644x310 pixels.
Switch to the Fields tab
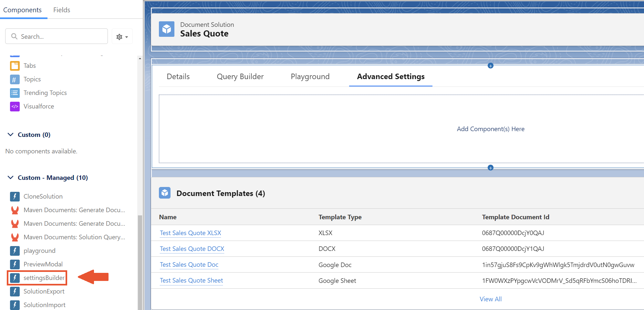(x=61, y=10)
